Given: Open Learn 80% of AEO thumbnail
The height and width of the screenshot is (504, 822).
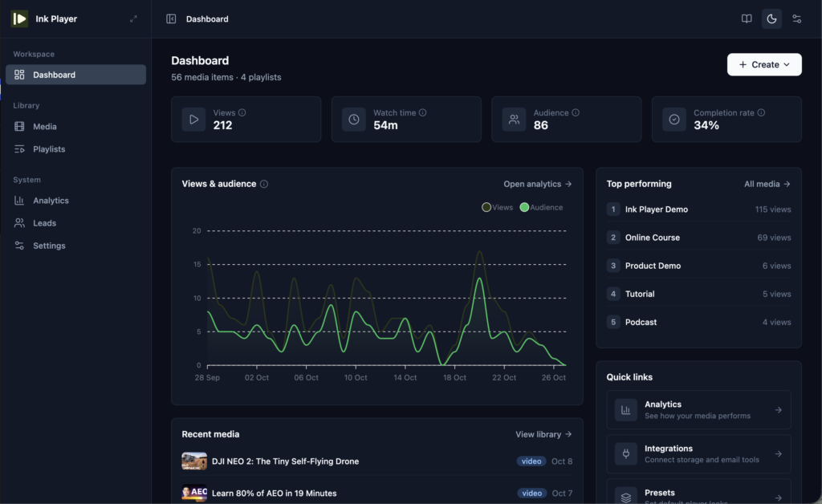Looking at the screenshot, I should pos(194,493).
